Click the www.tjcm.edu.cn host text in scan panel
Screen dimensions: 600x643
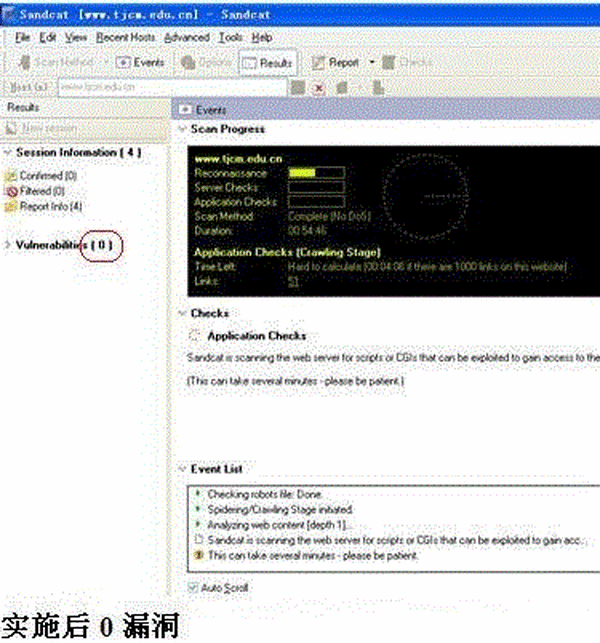tap(238, 159)
